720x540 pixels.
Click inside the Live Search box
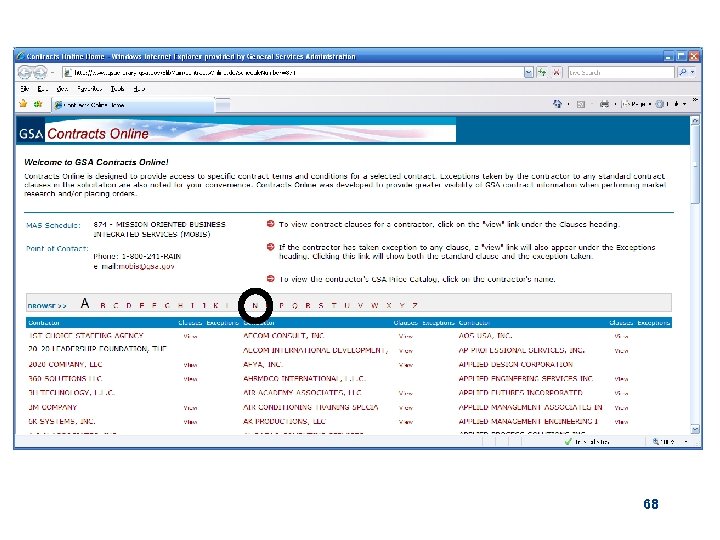tap(621, 73)
